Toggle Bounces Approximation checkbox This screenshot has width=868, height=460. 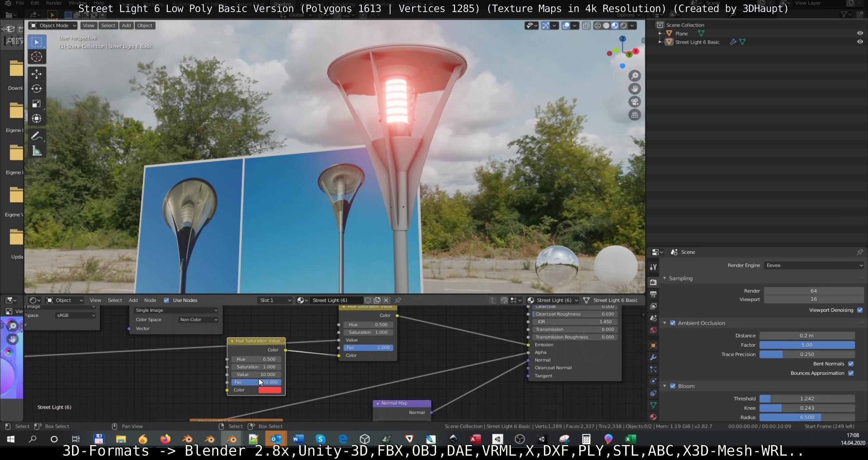tap(851, 373)
